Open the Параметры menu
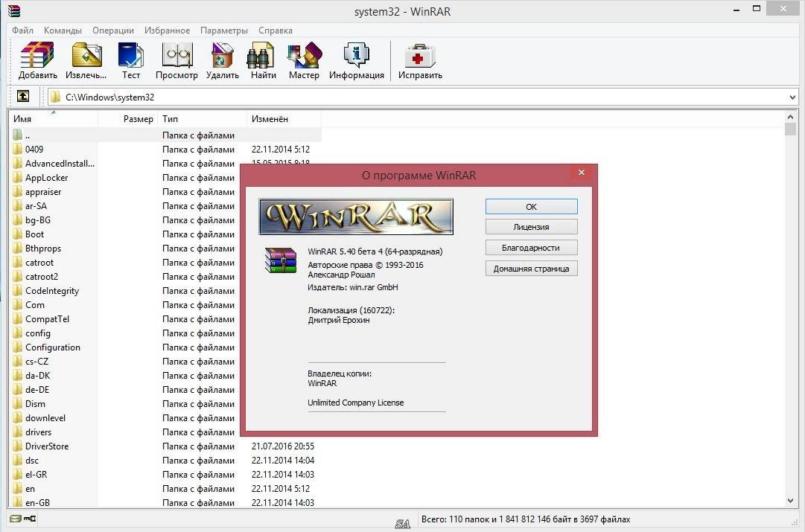805x532 pixels. click(x=224, y=31)
